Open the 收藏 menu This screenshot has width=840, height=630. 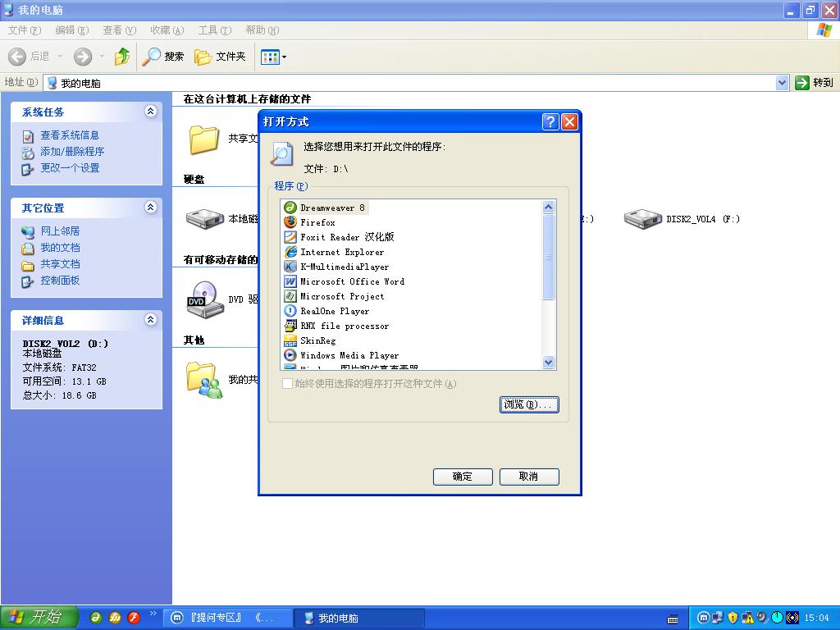tap(167, 30)
